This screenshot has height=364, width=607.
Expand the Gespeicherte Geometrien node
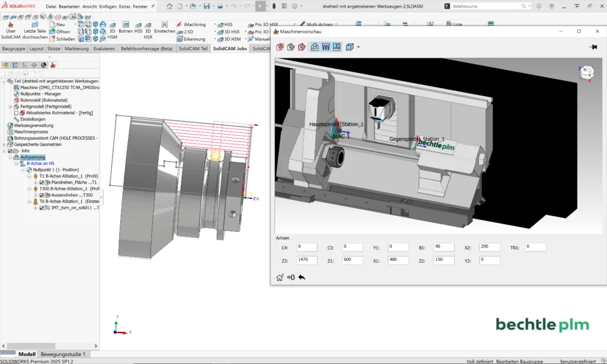coord(5,145)
